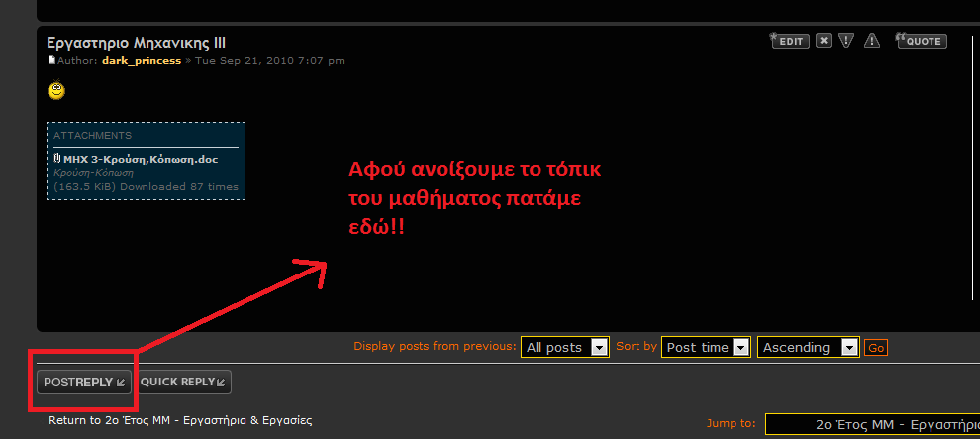Image resolution: width=980 pixels, height=439 pixels.
Task: Open the 'All posts' display dropdown
Action: click(564, 347)
